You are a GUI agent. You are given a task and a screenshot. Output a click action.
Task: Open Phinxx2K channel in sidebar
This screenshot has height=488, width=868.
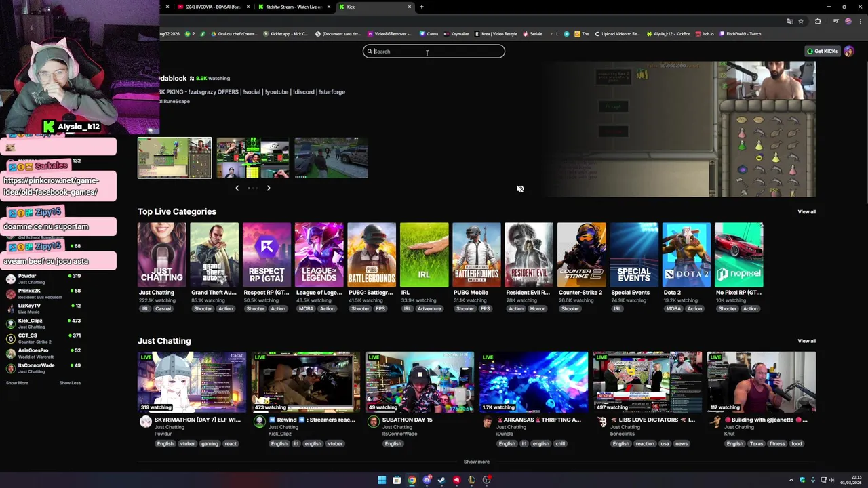point(43,293)
